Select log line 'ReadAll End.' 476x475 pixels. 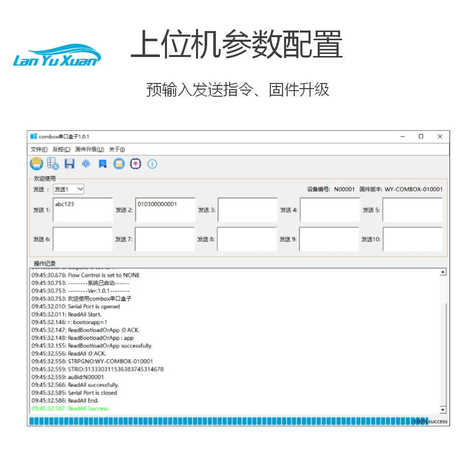pyautogui.click(x=65, y=401)
